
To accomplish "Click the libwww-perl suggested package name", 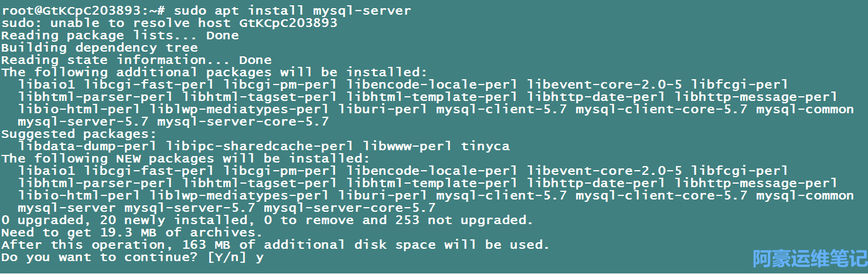I will click(407, 146).
